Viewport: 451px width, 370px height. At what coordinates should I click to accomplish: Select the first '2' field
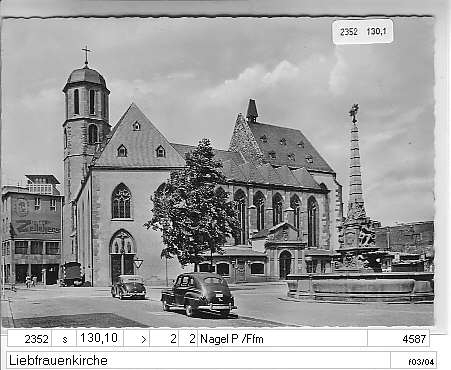(164, 339)
